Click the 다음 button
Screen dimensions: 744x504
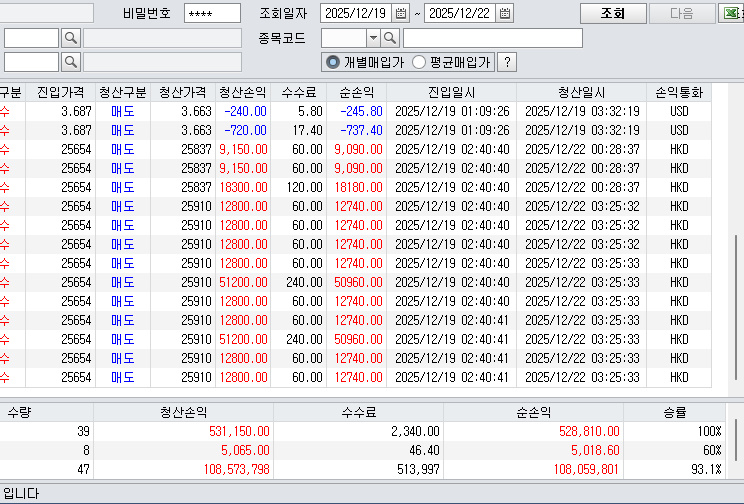click(682, 13)
